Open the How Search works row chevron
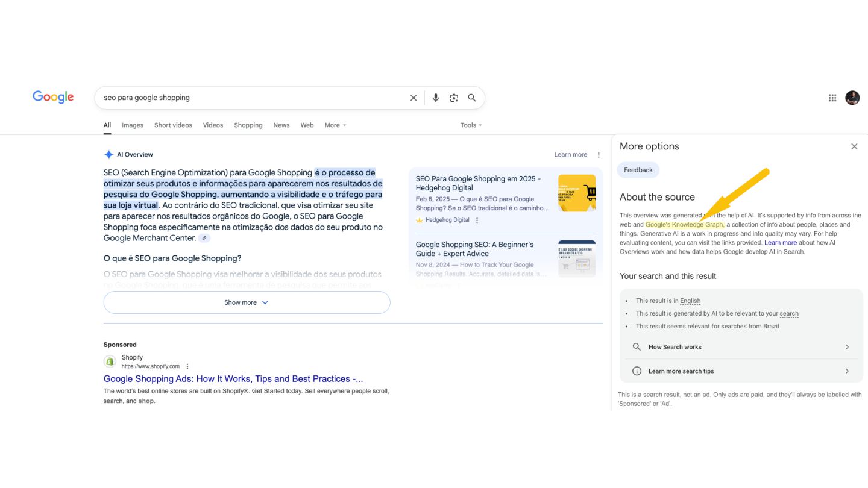This screenshot has width=868, height=488. coord(847,347)
